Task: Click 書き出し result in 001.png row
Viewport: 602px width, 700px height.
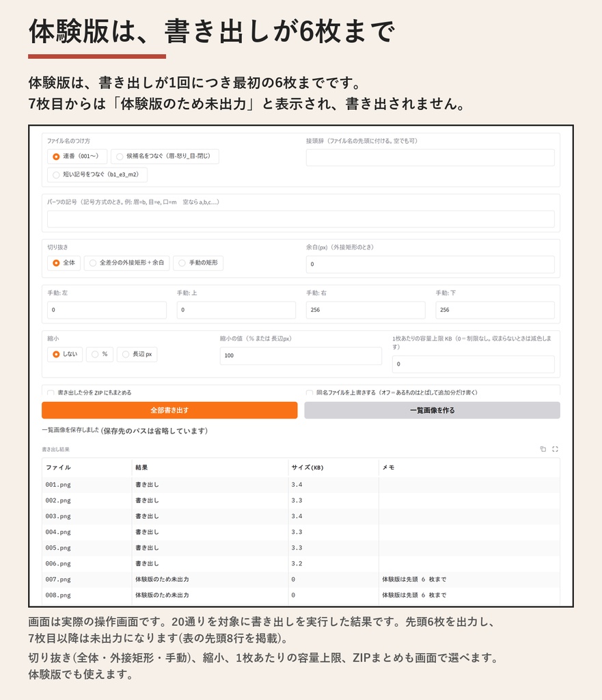Action: [x=210, y=485]
